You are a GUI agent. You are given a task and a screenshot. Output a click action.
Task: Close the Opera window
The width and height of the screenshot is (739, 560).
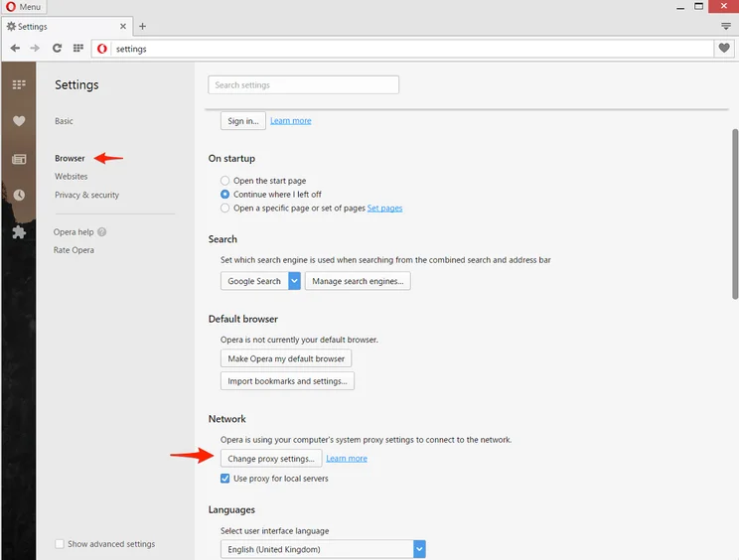(724, 6)
